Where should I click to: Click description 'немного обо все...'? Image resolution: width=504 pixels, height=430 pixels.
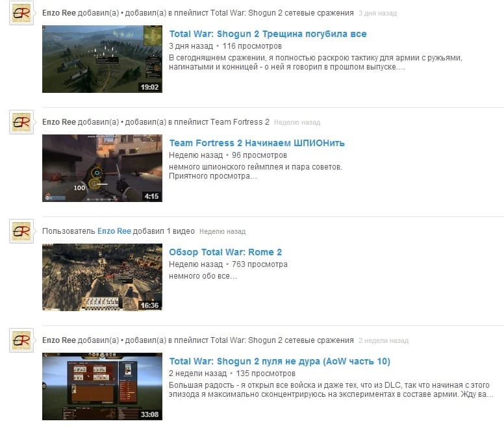coord(203,276)
